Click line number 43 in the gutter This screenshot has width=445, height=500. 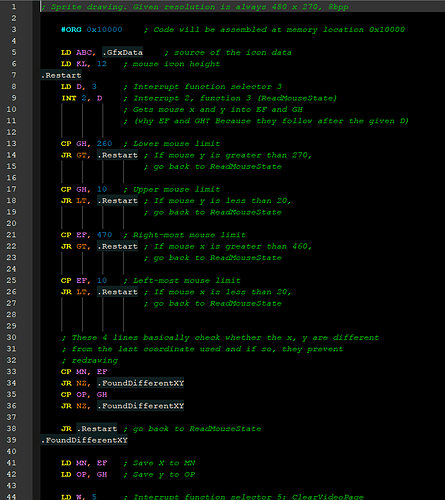pos(11,486)
